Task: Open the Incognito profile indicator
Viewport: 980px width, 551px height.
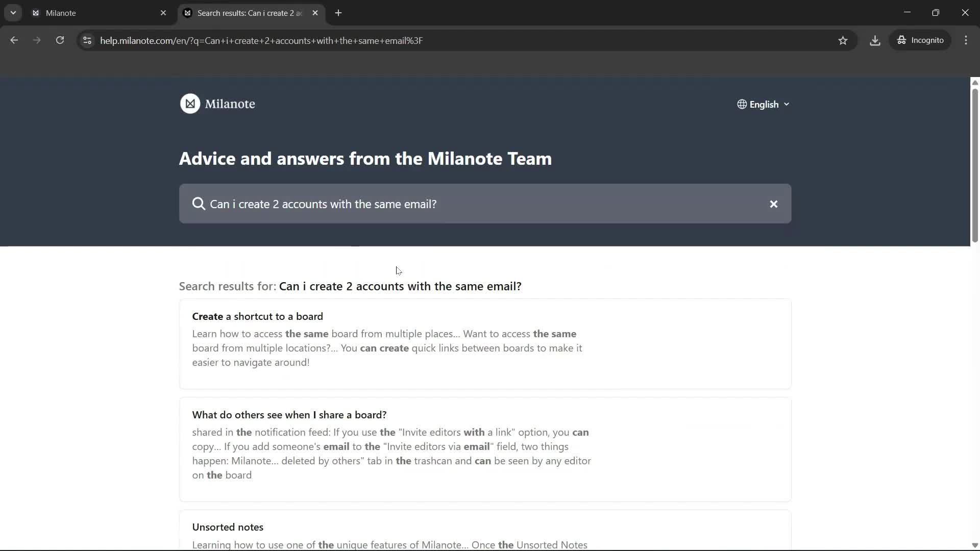Action: pyautogui.click(x=921, y=40)
